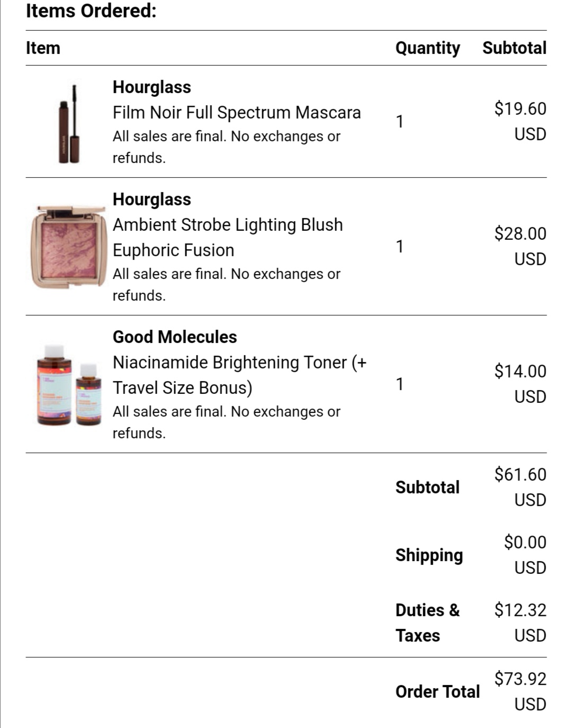Select the first Hourglass brand name
This screenshot has width=572, height=728.
point(152,87)
